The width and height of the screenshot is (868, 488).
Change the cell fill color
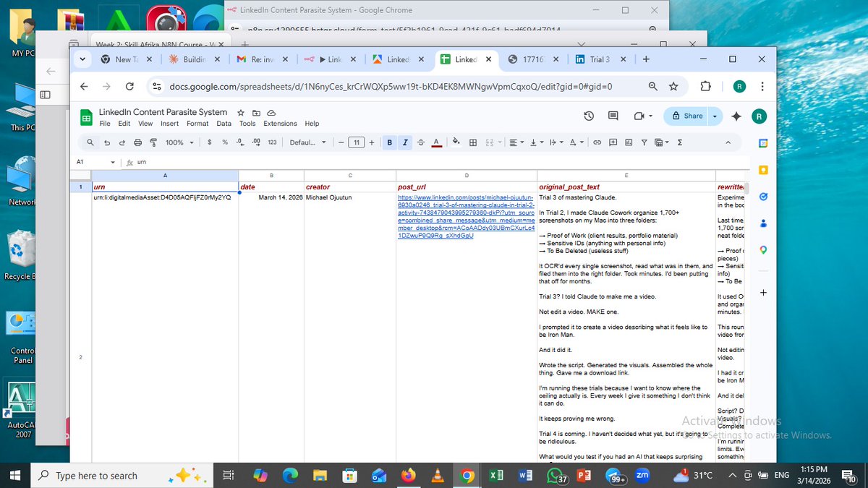(x=457, y=142)
